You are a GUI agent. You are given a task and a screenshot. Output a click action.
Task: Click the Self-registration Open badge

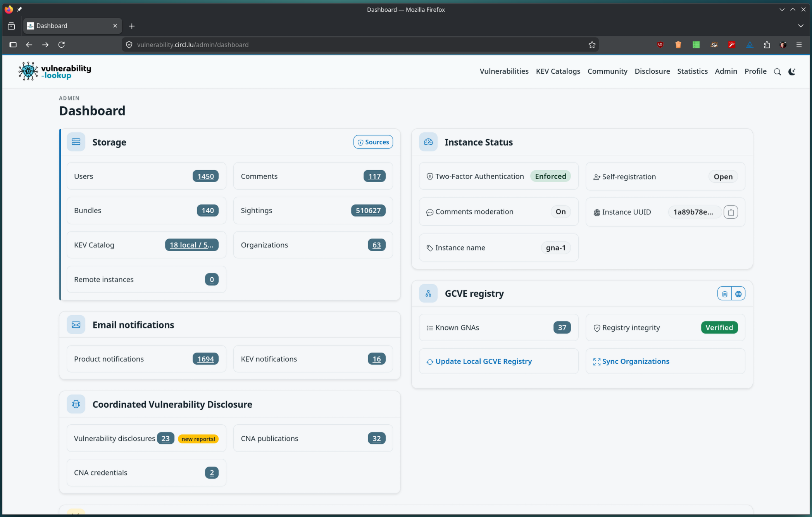point(723,176)
